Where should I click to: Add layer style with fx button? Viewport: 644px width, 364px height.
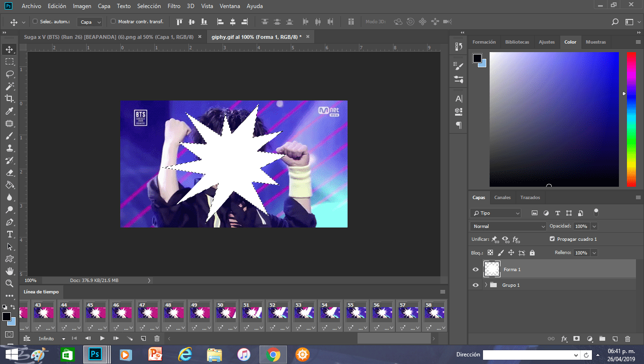564,339
